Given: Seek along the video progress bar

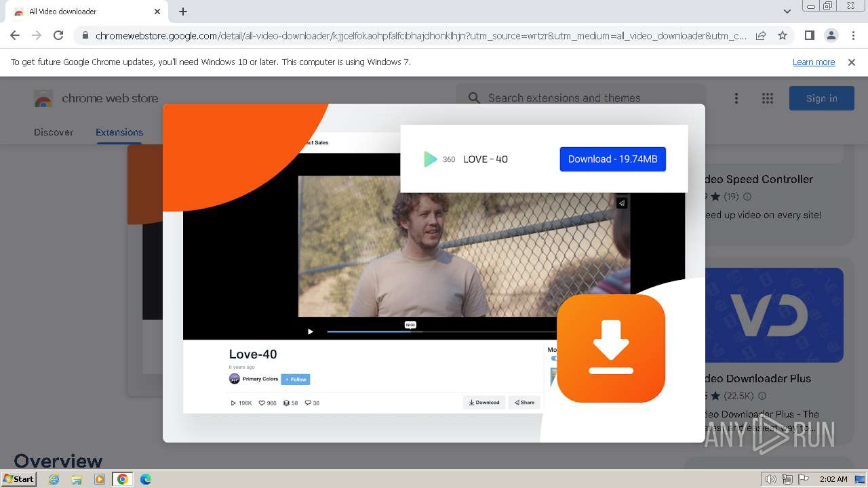Looking at the screenshot, I should 441,331.
